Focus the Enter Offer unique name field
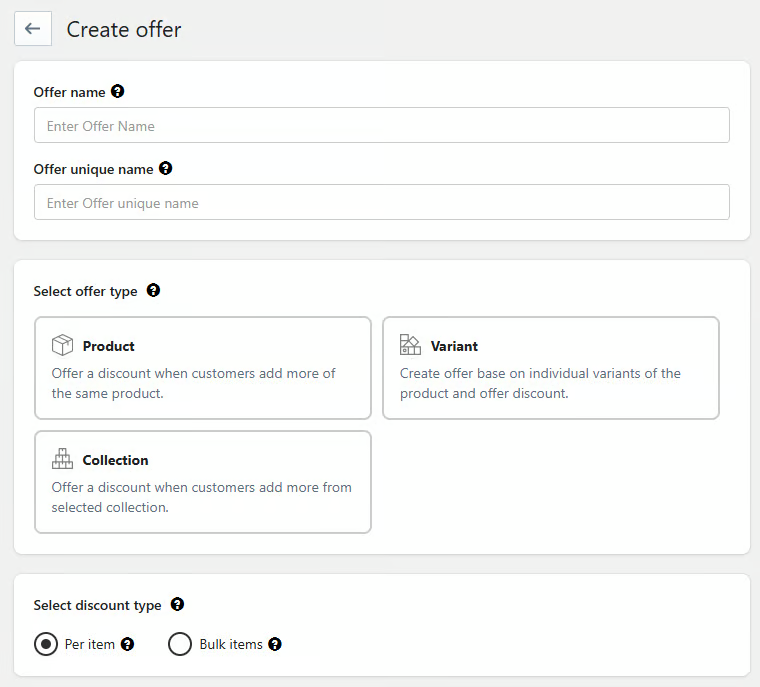760x687 pixels. pos(381,203)
